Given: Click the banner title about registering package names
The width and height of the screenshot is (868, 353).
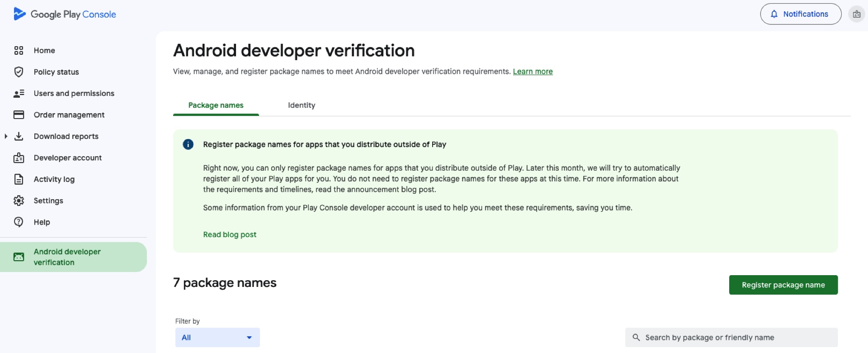Looking at the screenshot, I should coord(325,144).
